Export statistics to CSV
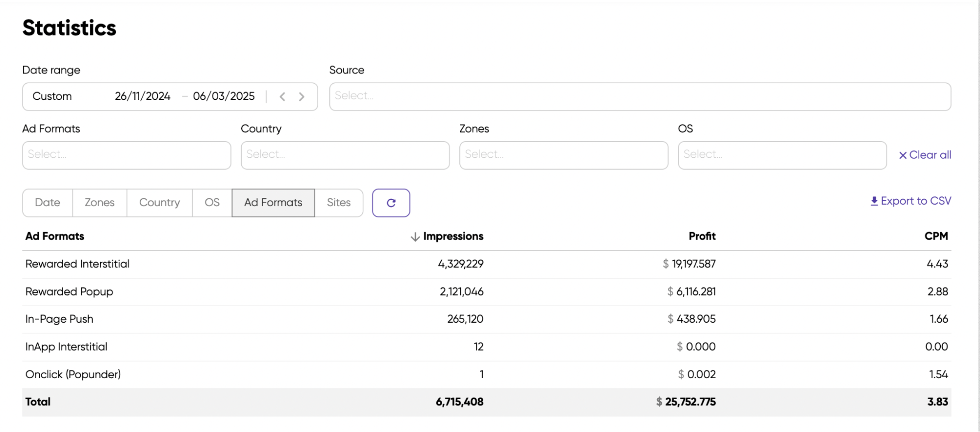Screen dimensions: 980x432 (x=910, y=201)
